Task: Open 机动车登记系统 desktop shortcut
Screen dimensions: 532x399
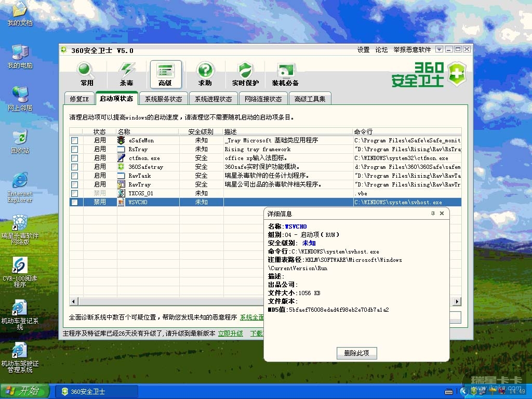Action: pyautogui.click(x=20, y=315)
